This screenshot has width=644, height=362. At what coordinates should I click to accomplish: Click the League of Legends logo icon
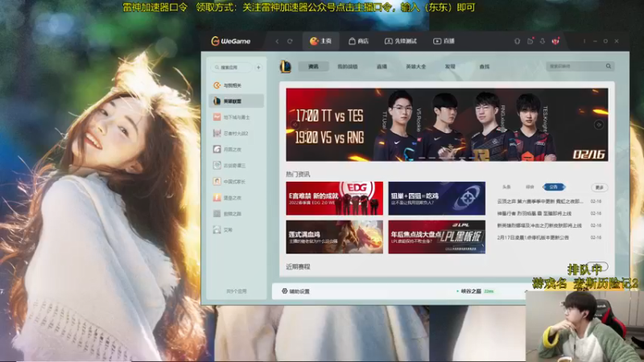pos(286,67)
